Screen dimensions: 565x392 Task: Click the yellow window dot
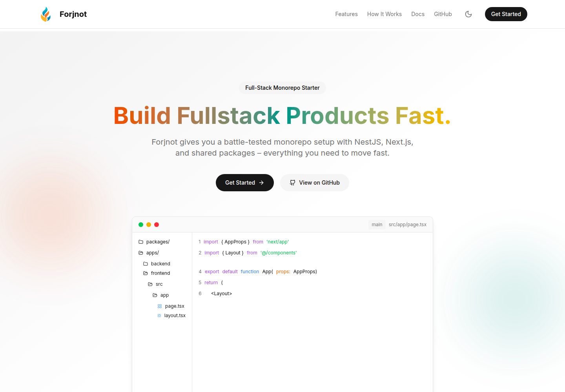pos(149,225)
